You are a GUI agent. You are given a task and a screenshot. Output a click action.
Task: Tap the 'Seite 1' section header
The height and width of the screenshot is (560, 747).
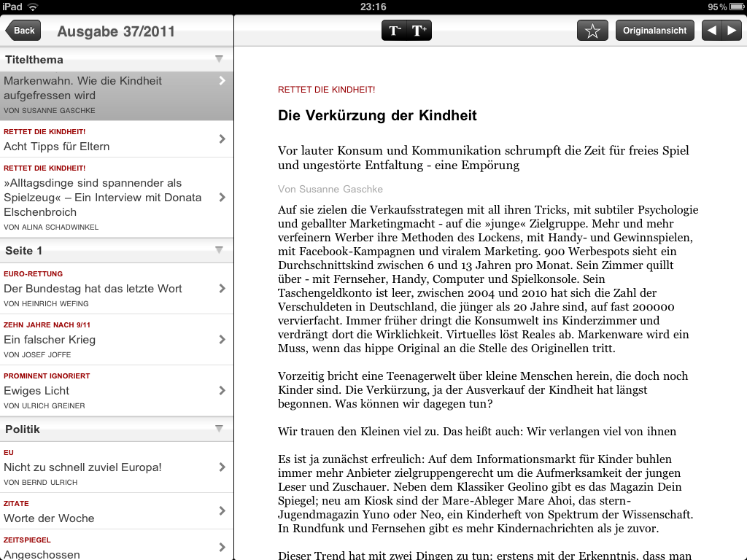(117, 251)
